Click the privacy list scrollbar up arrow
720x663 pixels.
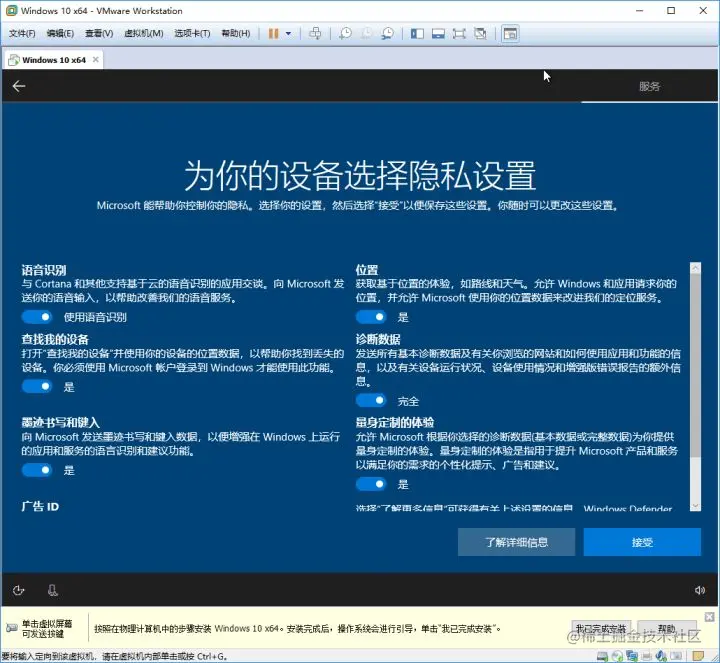click(695, 267)
